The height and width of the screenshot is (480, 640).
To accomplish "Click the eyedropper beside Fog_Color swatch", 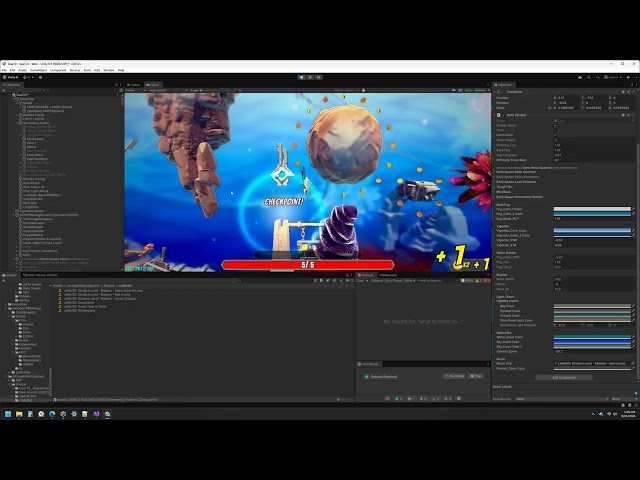I will (x=633, y=209).
